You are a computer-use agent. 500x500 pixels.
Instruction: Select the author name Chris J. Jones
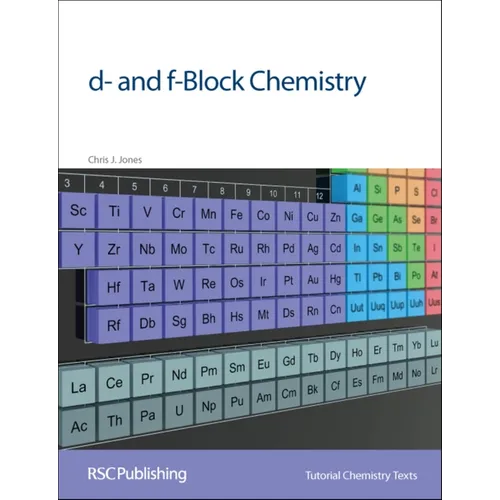coord(115,160)
